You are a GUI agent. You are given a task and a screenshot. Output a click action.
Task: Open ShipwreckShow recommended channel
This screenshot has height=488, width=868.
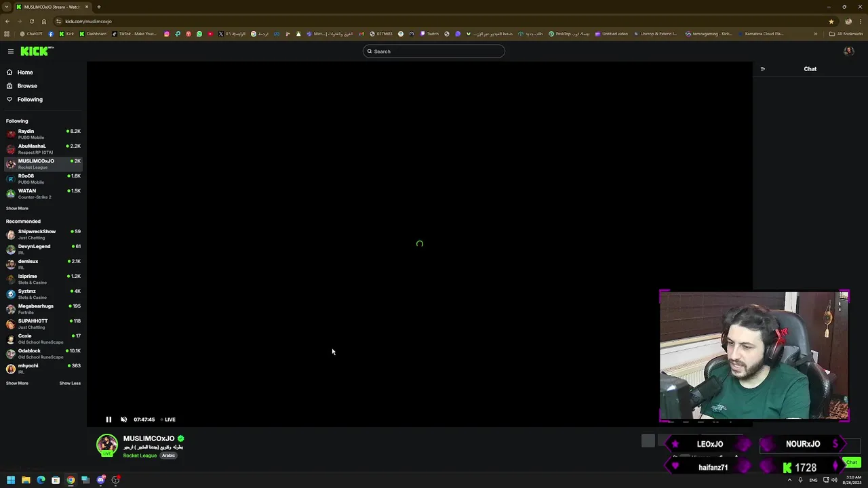click(x=43, y=235)
